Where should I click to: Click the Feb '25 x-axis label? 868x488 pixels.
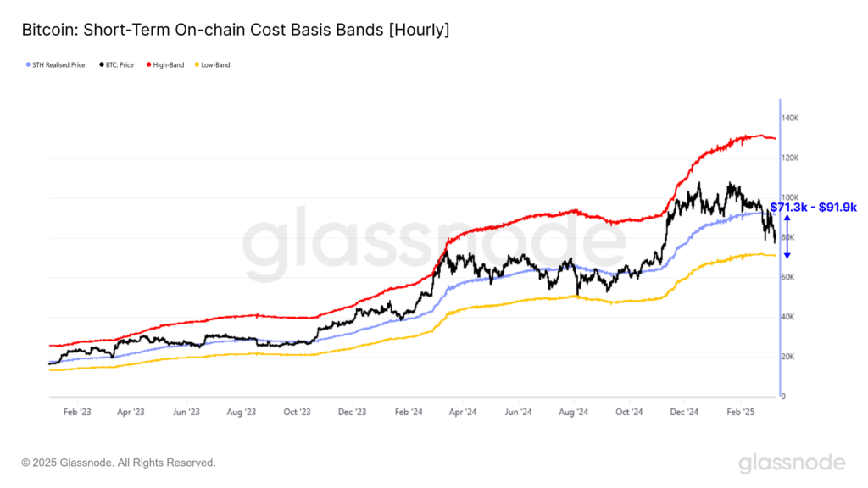point(741,413)
